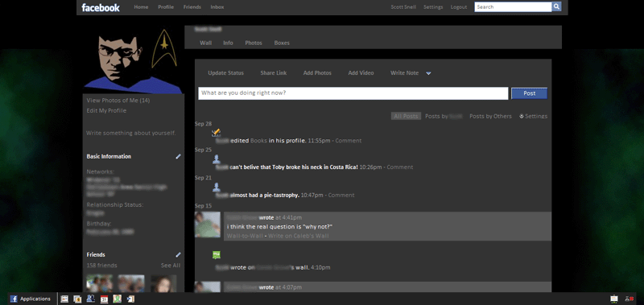Filter wall to Posts by Others
Viewport: 644px width, 305px height.
click(490, 116)
